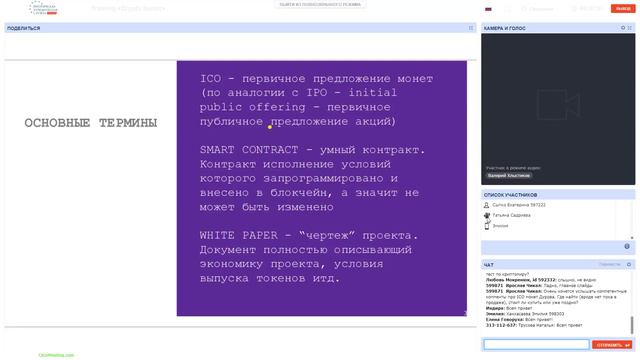This screenshot has height=360, width=640.
Task: Open chat settings gear icon
Action: [629, 264]
